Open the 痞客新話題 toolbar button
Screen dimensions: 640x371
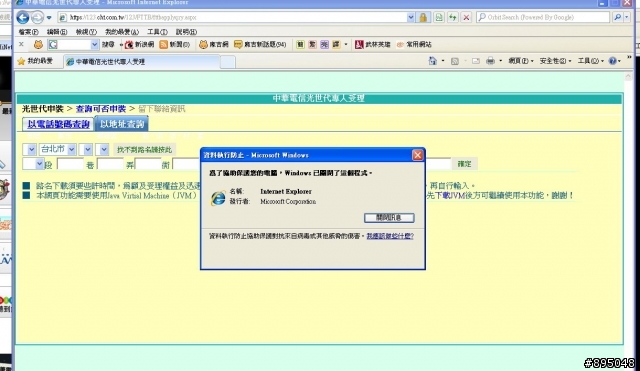click(x=260, y=44)
